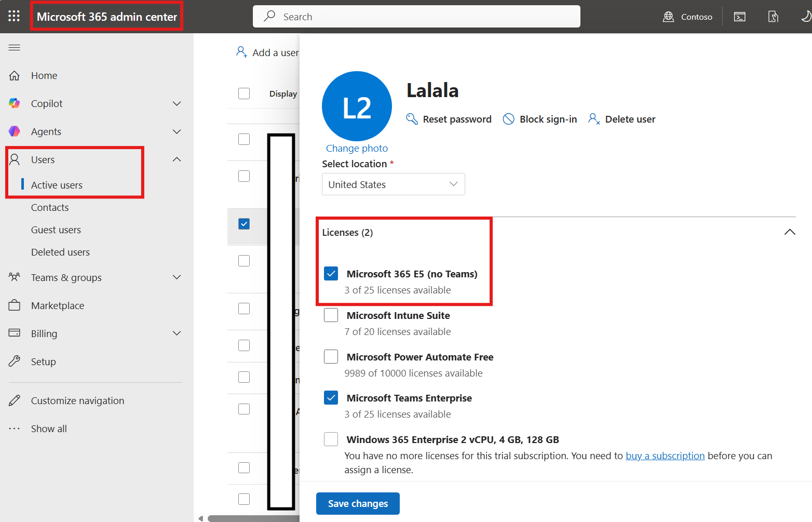The width and height of the screenshot is (812, 522).
Task: Click Delete user text
Action: pyautogui.click(x=630, y=119)
